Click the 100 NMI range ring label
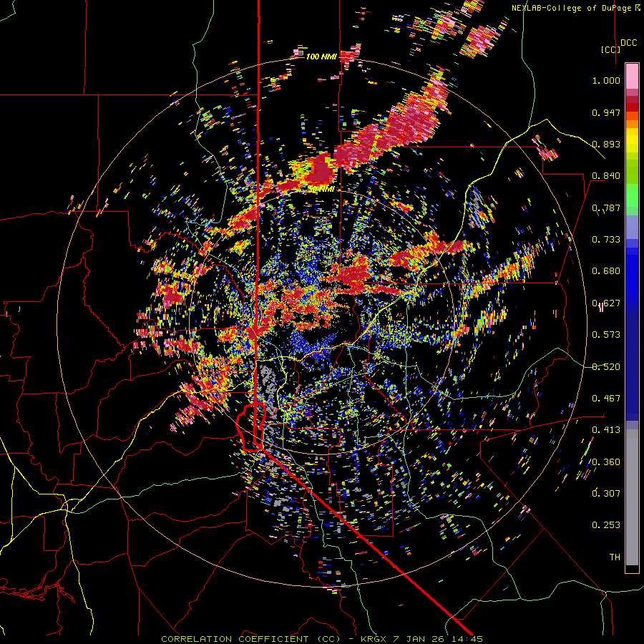Image resolution: width=644 pixels, height=644 pixels. pyautogui.click(x=321, y=57)
